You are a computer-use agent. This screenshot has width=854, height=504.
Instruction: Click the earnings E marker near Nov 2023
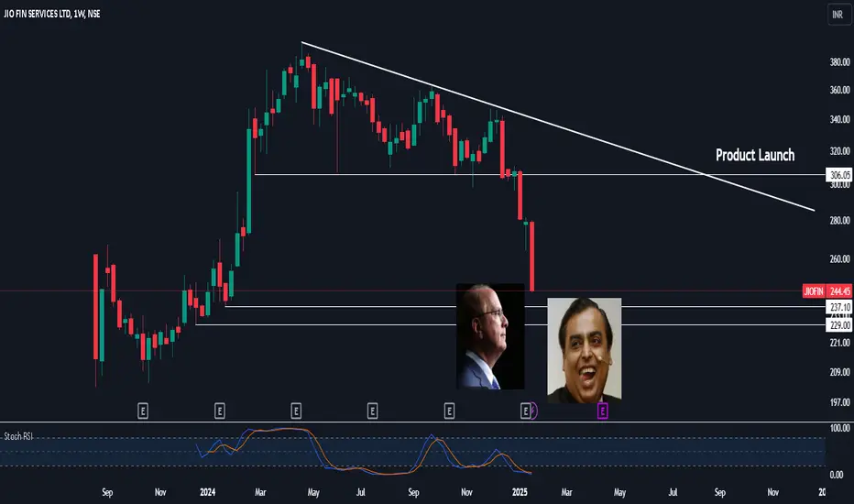143,411
